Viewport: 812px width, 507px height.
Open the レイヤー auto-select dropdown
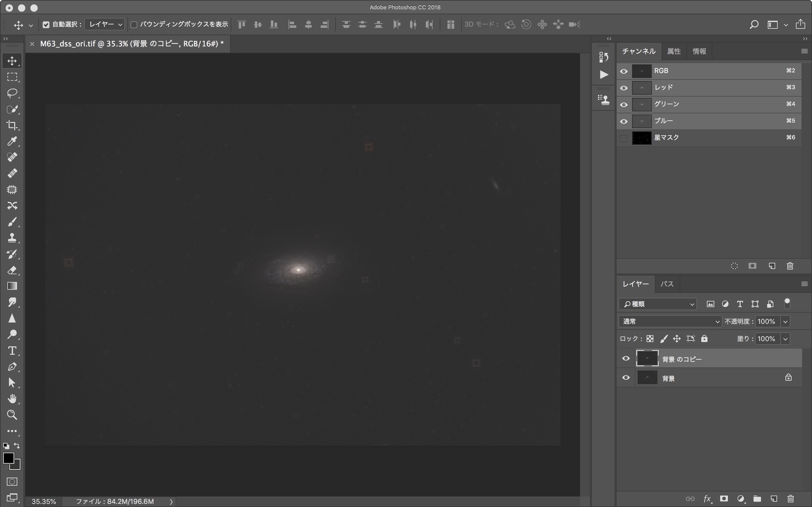point(104,24)
